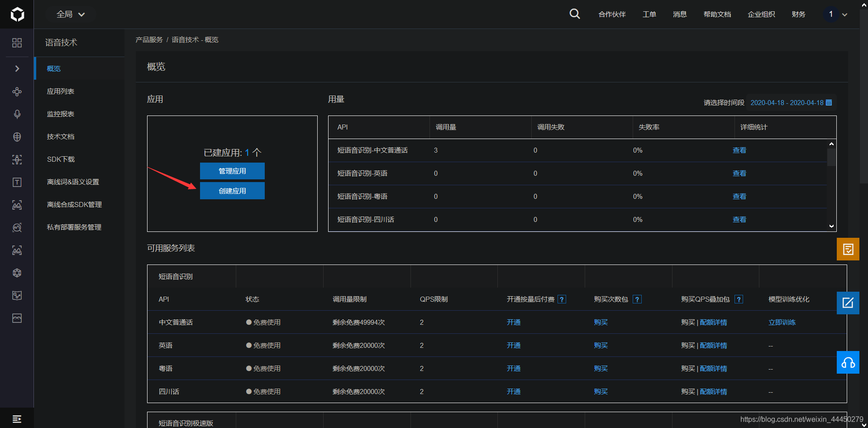Click the usage table scroll-up arrow
The height and width of the screenshot is (428, 868).
[x=831, y=144]
